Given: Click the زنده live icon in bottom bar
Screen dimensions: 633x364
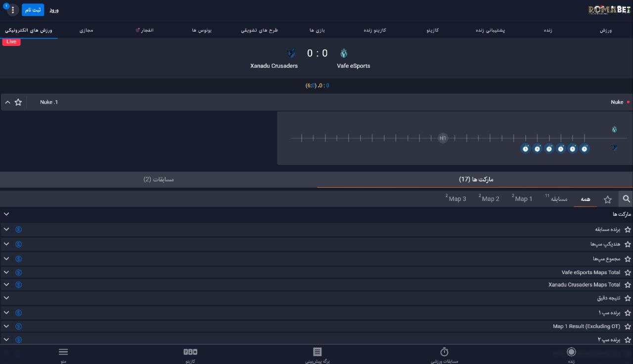Looking at the screenshot, I should [x=571, y=352].
